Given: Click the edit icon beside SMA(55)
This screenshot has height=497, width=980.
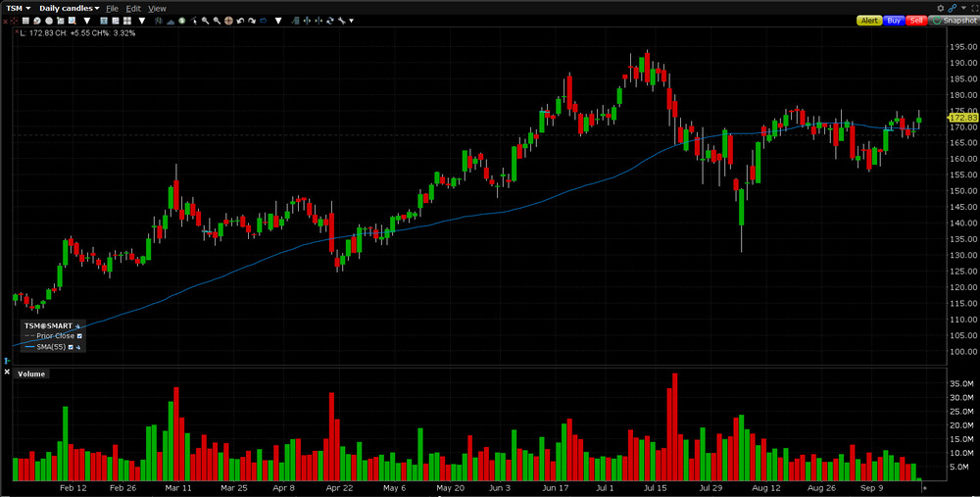Looking at the screenshot, I should pos(77,347).
